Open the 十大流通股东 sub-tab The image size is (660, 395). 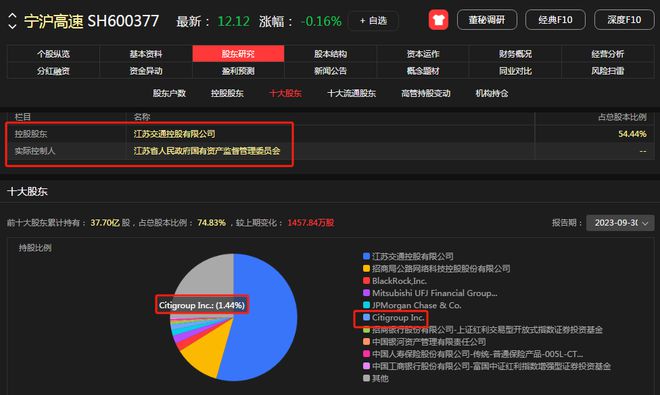[351, 93]
